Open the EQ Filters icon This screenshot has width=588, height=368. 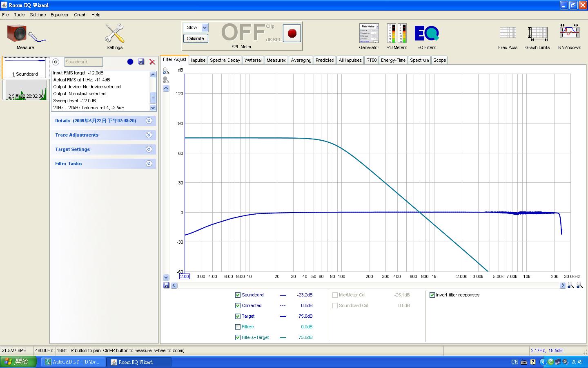(426, 33)
